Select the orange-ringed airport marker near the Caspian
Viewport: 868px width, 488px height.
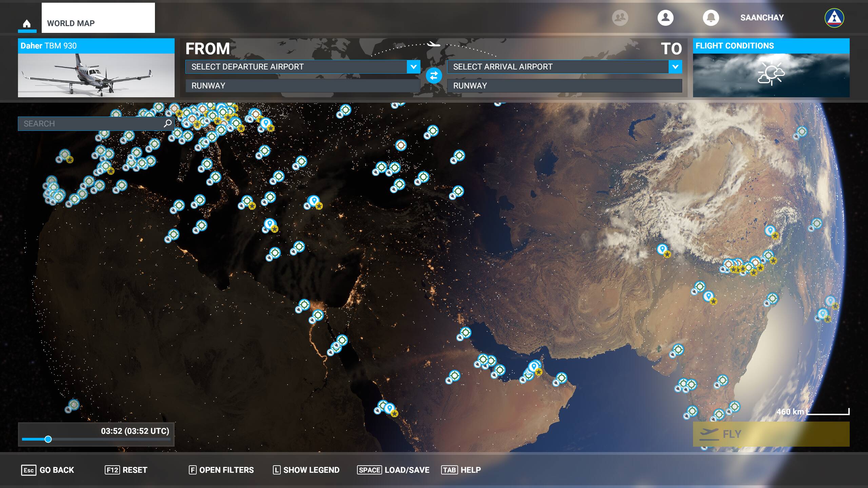[x=401, y=145]
